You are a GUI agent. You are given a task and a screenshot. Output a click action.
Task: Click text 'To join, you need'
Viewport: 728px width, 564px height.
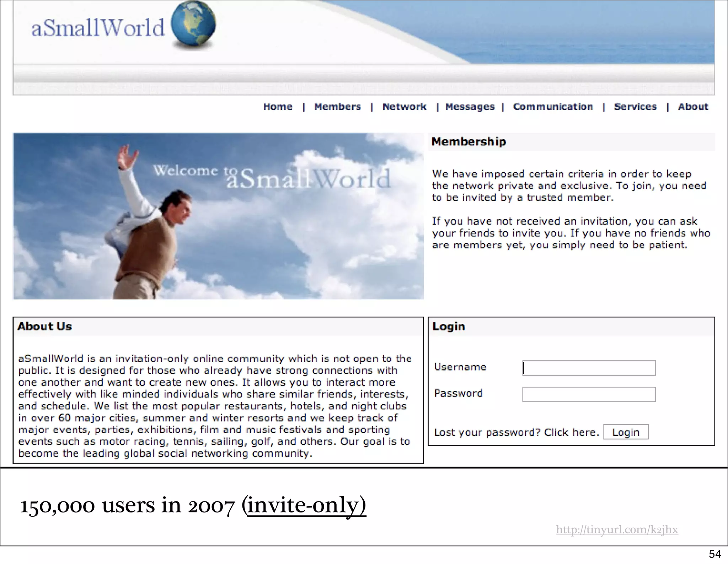[661, 186]
